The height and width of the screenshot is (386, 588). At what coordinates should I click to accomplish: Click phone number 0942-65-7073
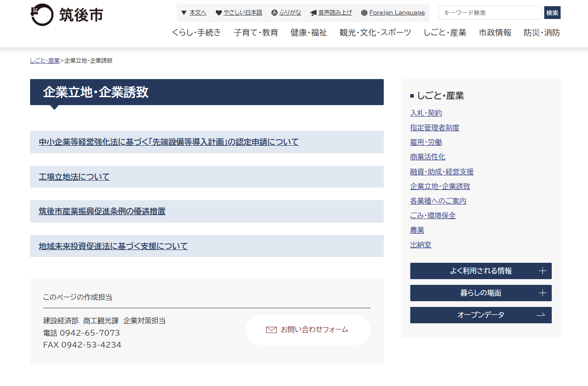90,333
